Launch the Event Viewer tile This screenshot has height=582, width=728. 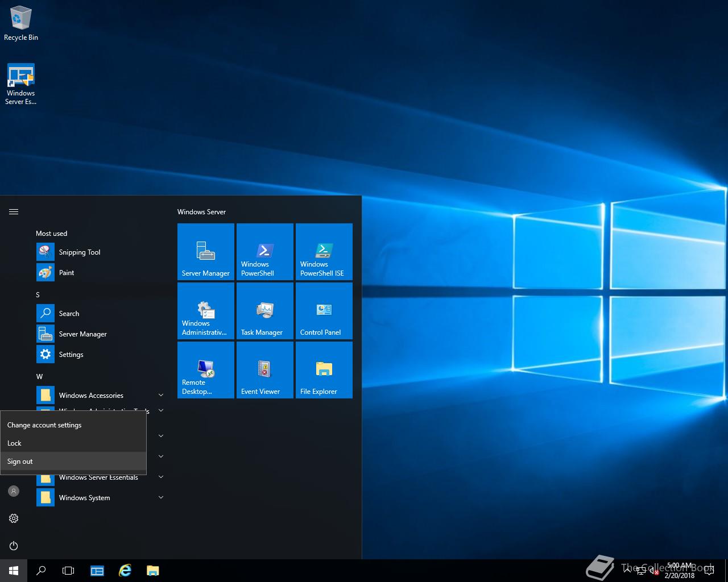[x=265, y=370]
